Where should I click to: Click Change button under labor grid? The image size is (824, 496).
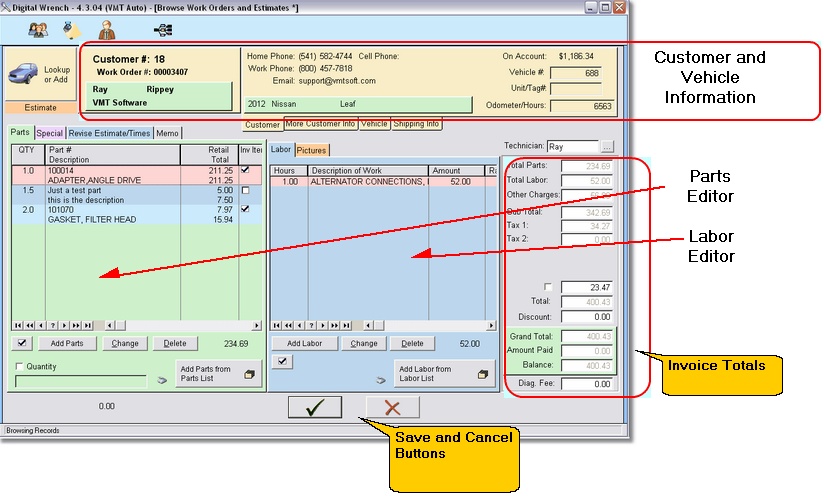click(364, 343)
